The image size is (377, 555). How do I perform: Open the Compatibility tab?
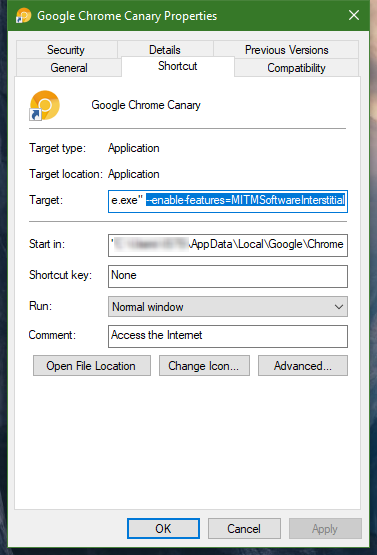click(296, 68)
